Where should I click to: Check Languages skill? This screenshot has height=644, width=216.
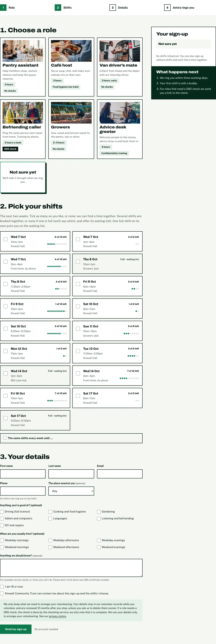(x=50, y=518)
